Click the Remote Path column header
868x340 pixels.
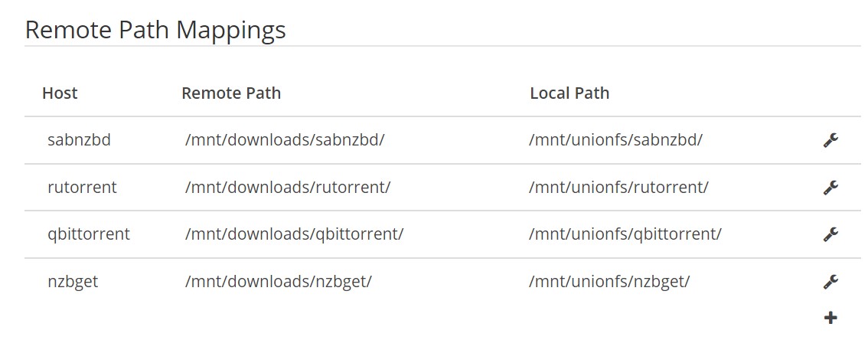coord(231,93)
